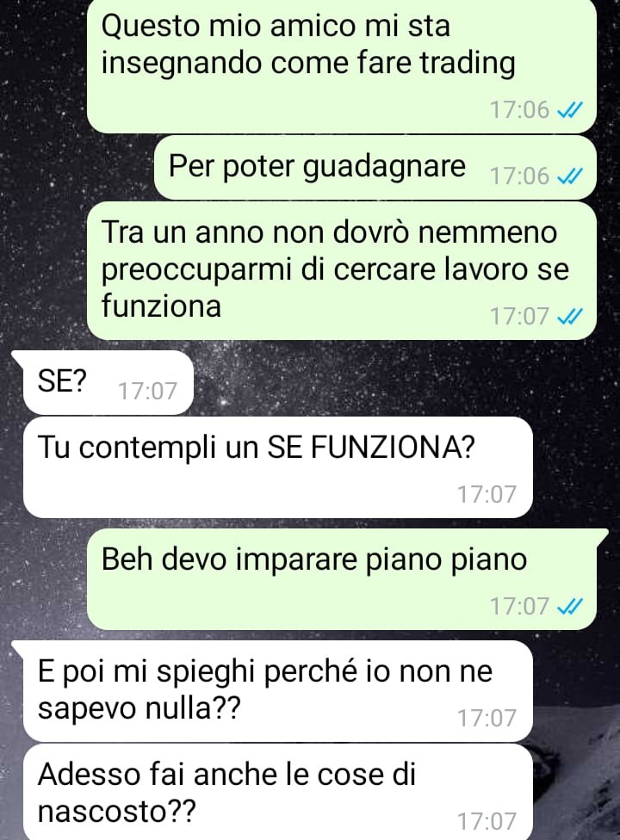
Task: Click the read ticks on "Beh devo imparare piano piano"
Action: [570, 607]
